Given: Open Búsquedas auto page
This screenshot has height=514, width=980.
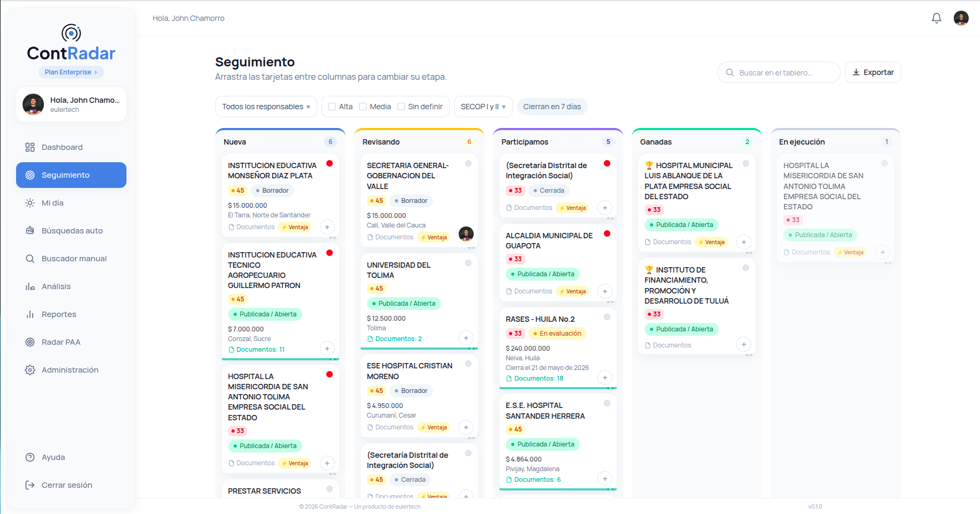Looking at the screenshot, I should (71, 231).
